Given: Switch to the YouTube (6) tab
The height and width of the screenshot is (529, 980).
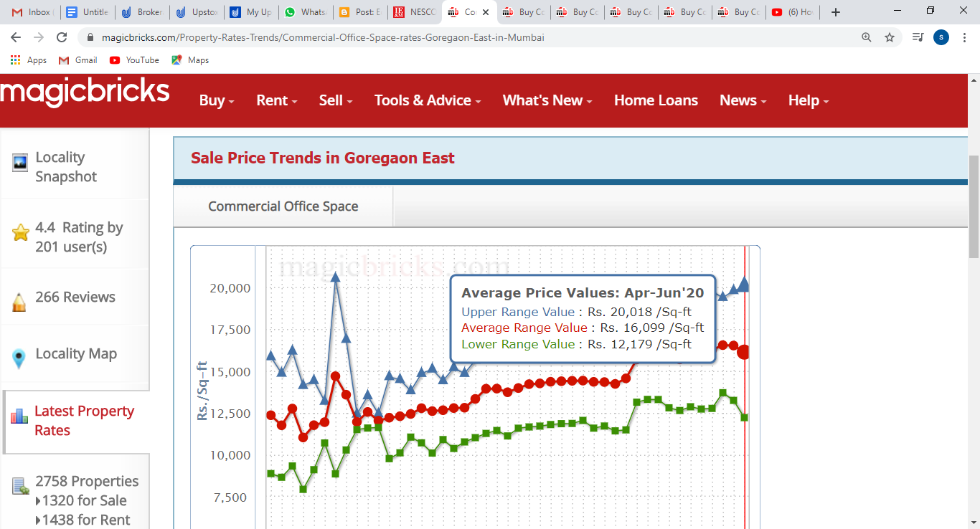Looking at the screenshot, I should 792,12.
